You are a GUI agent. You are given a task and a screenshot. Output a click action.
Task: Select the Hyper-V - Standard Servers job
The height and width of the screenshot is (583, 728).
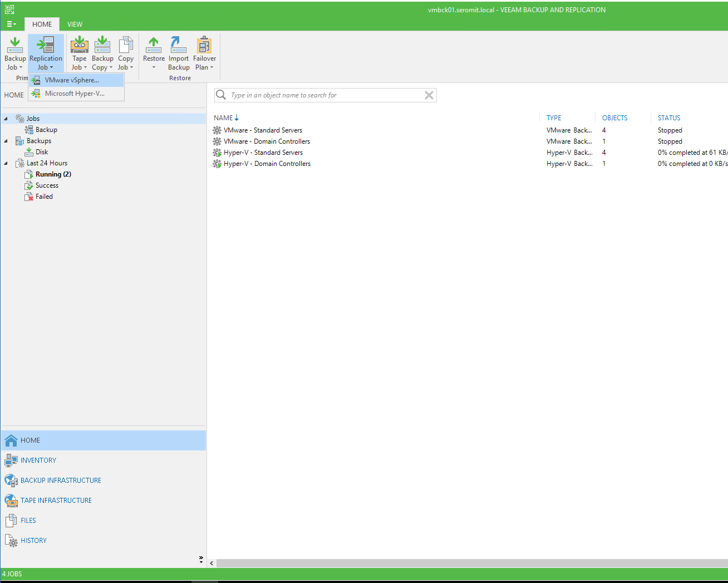pos(263,153)
